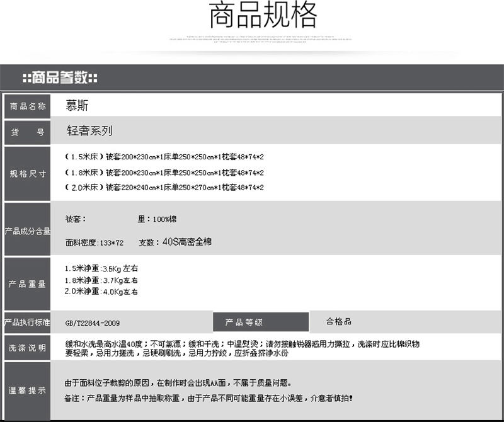504x422 pixels.
Task: Click the 温馨提示 label cell
Action: [28, 391]
